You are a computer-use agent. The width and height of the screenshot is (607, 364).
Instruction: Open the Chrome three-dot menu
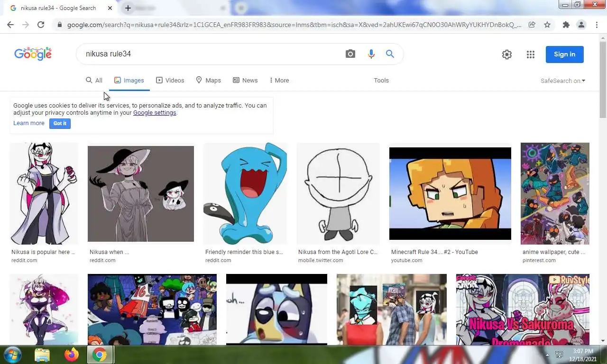coord(597,25)
